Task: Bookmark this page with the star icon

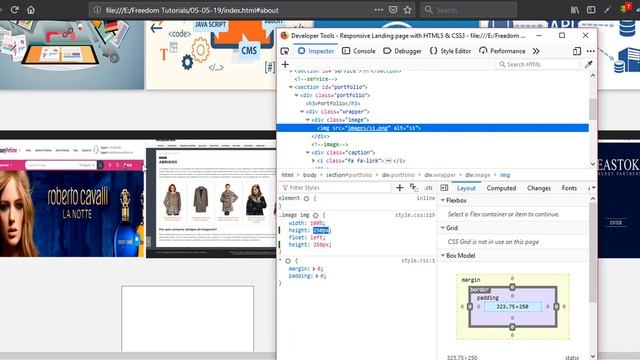Action: 407,10
